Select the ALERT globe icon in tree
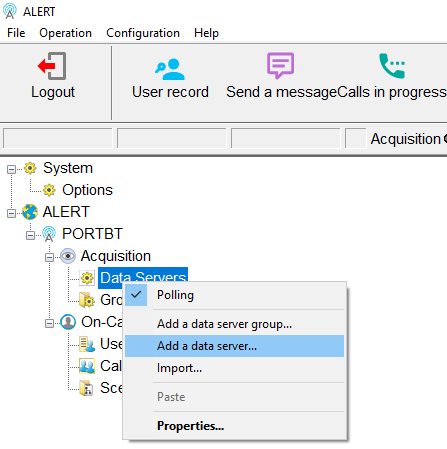This screenshot has width=447, height=449. pyautogui.click(x=30, y=212)
